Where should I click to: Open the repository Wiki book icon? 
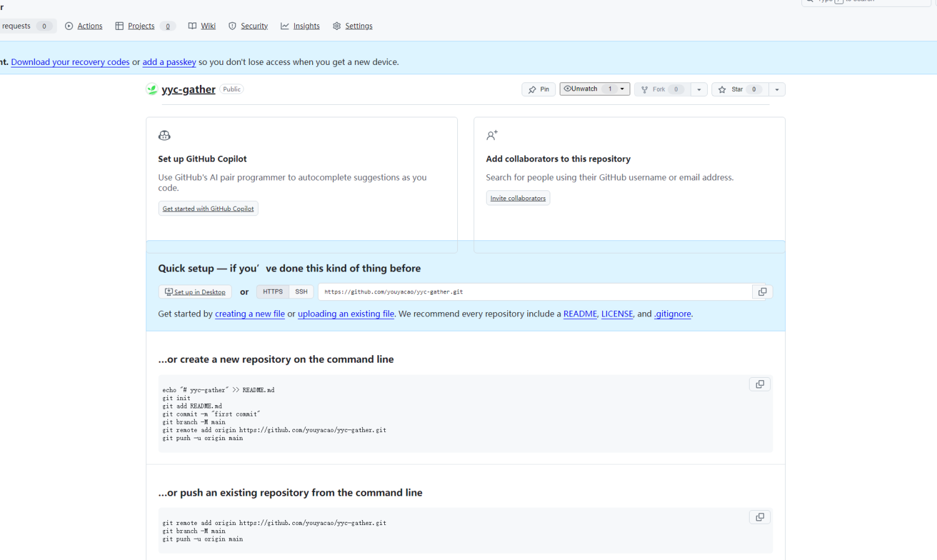(x=192, y=26)
